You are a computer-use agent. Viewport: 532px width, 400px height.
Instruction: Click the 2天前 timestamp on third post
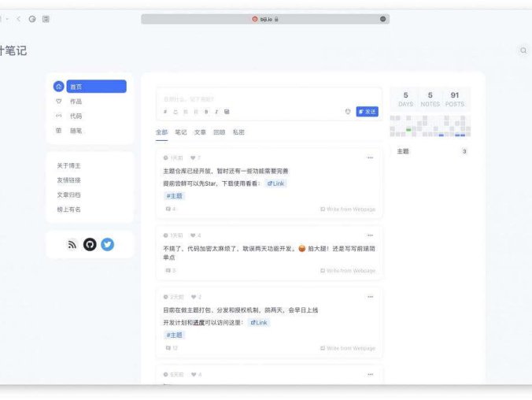(174, 297)
